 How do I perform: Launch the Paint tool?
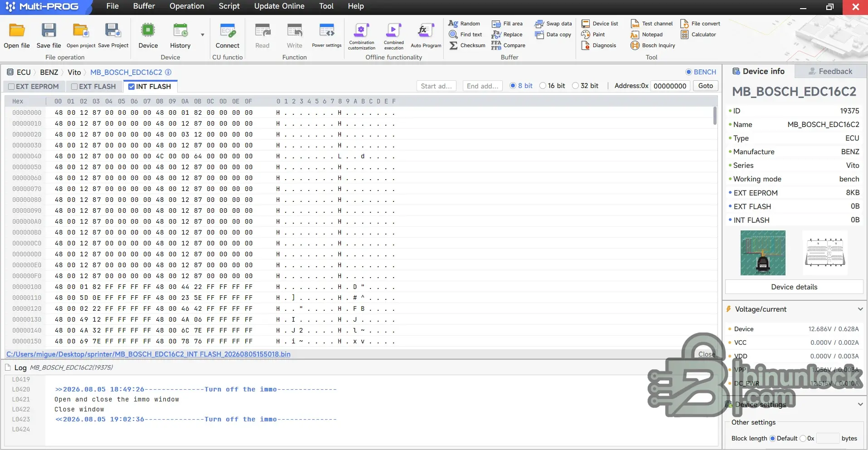coord(593,34)
